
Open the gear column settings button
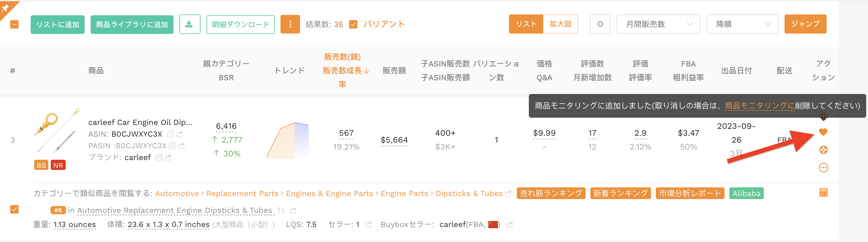600,24
